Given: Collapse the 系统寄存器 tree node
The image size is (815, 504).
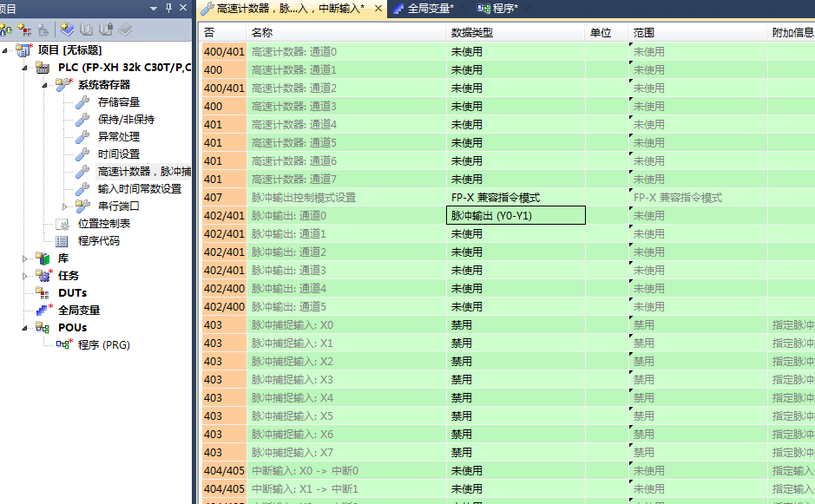Looking at the screenshot, I should (45, 85).
